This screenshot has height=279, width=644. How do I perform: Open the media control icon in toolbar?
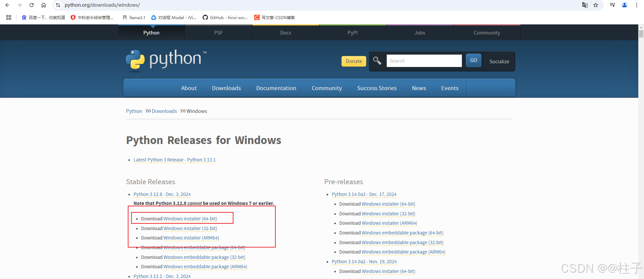tap(612, 5)
